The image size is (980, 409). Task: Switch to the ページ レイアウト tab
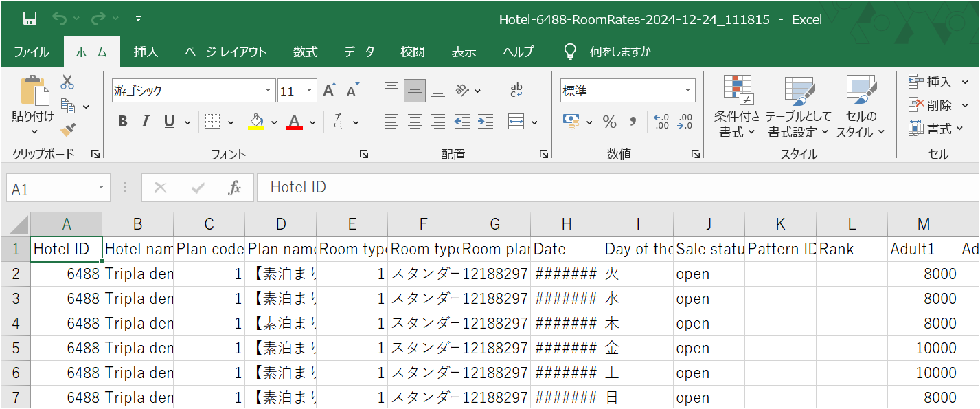[x=225, y=52]
